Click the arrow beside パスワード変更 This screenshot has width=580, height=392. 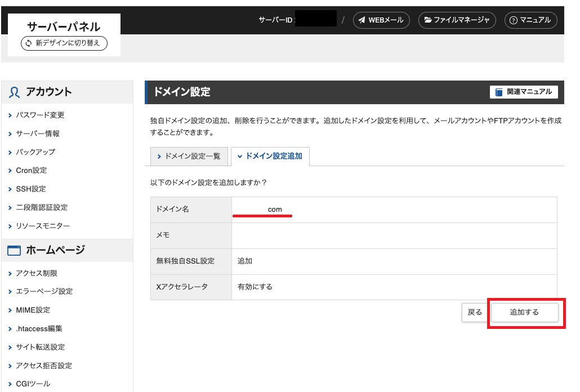point(10,115)
